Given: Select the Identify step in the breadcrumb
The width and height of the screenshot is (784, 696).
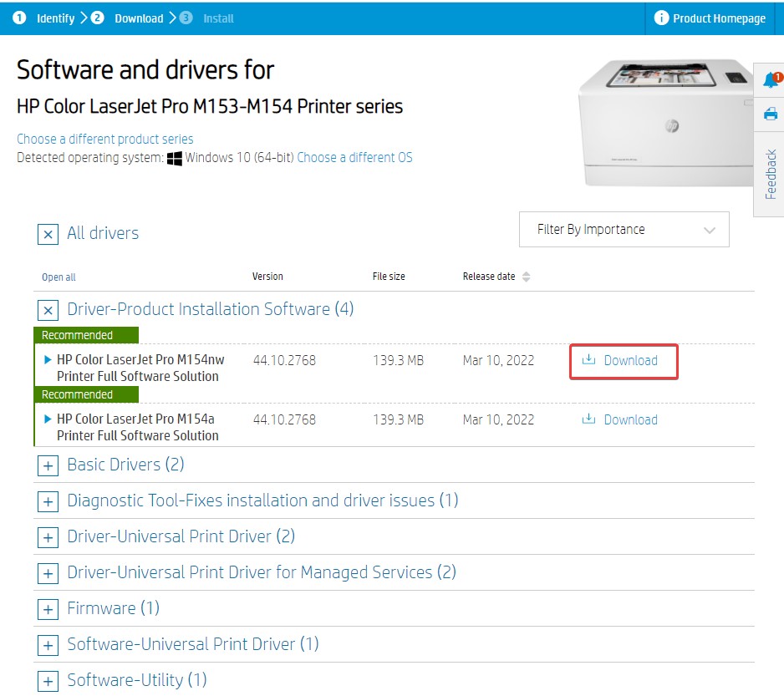Looking at the screenshot, I should [55, 18].
